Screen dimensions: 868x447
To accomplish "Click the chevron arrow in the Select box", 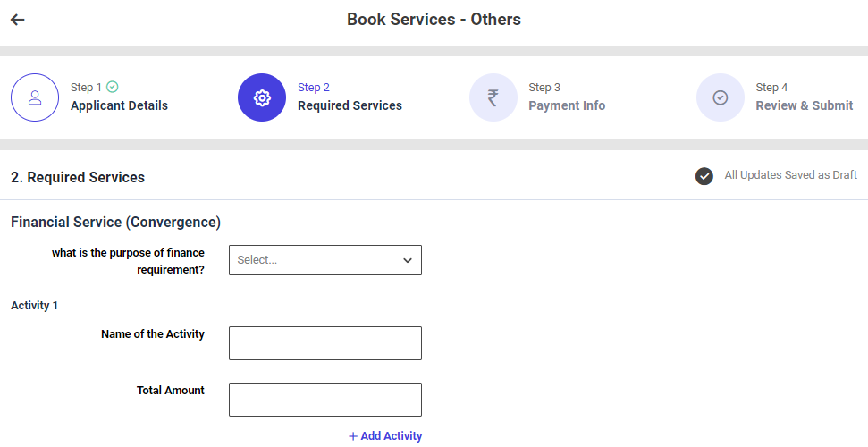I will coord(408,260).
